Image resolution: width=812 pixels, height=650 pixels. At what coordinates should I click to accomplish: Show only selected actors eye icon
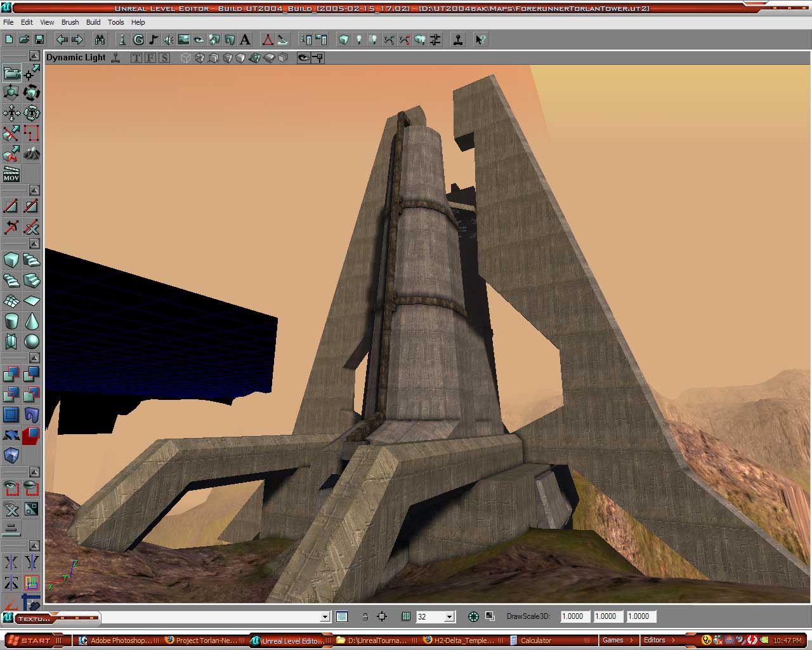click(x=11, y=489)
